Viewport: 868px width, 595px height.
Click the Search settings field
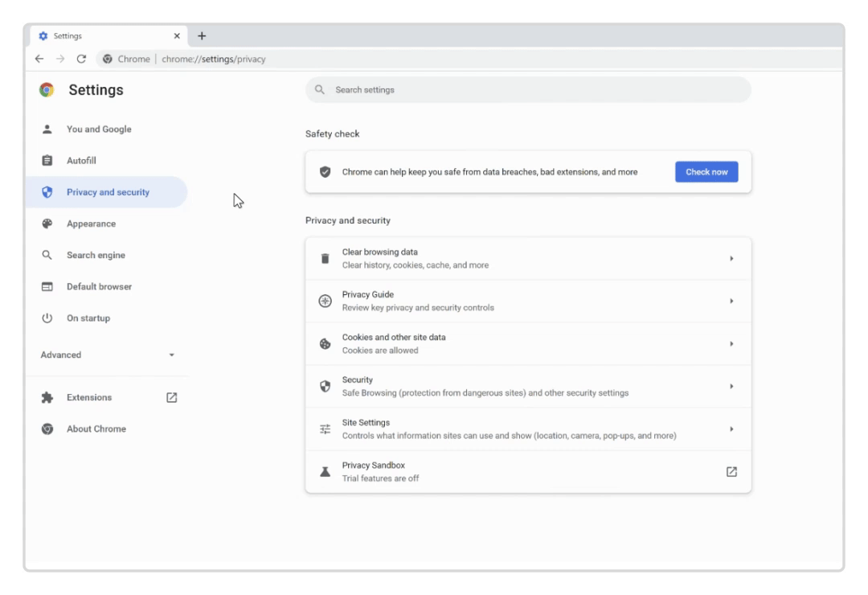(526, 89)
